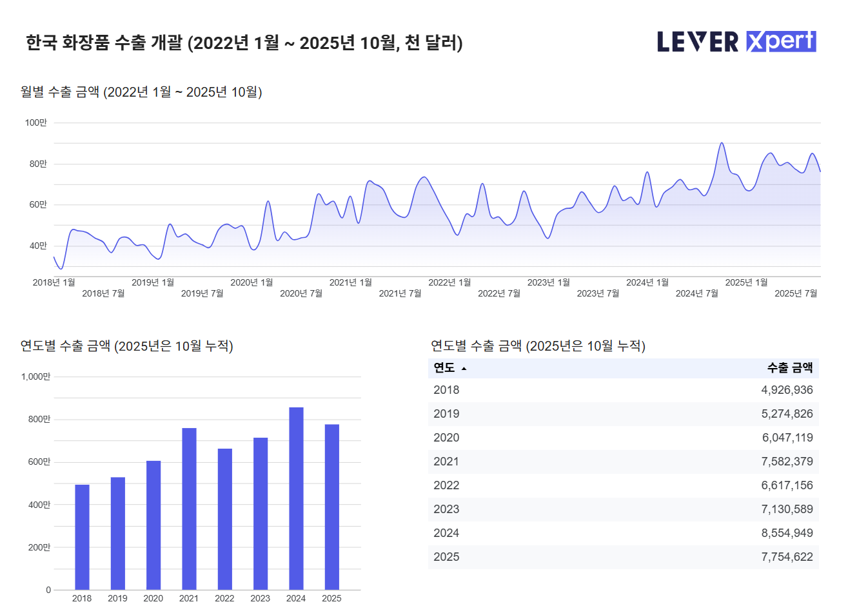Click the 2021 bar in yearly chart
The width and height of the screenshot is (868, 604).
coord(189,509)
